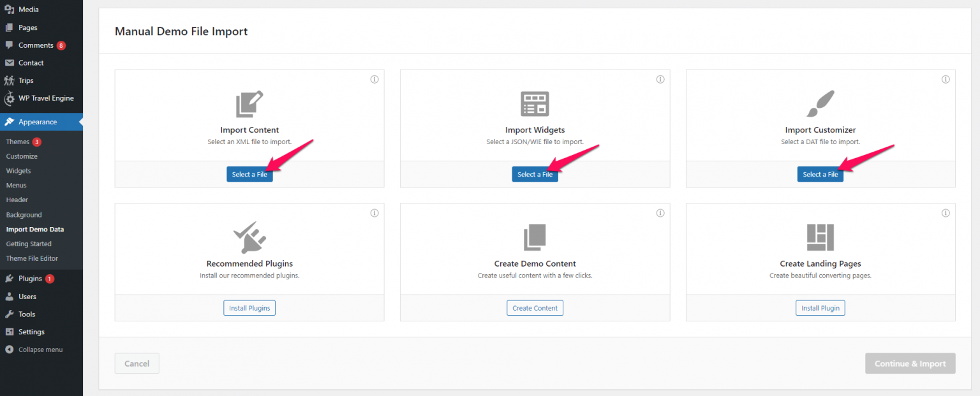Screen dimensions: 980x396
Task: Click Create Content under Create Demo Content
Action: (x=535, y=307)
